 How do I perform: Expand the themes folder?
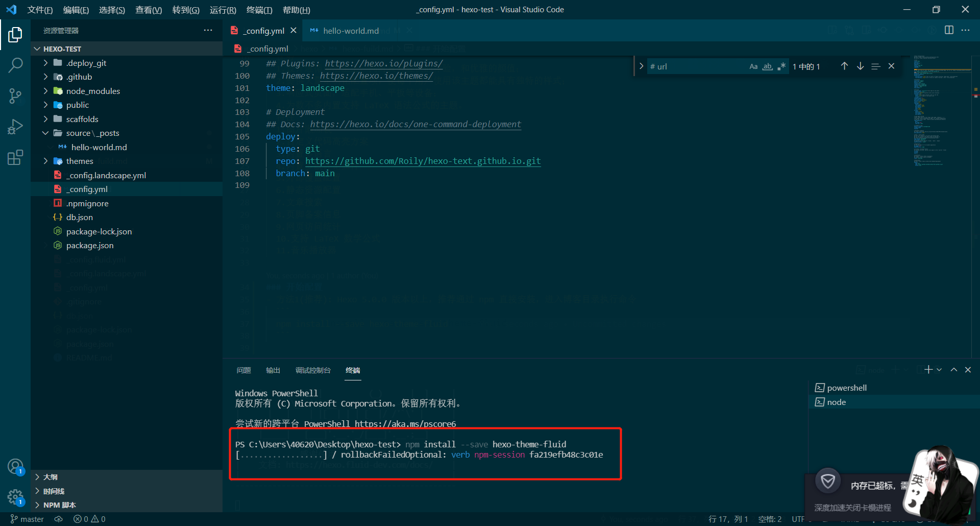tap(127, 161)
